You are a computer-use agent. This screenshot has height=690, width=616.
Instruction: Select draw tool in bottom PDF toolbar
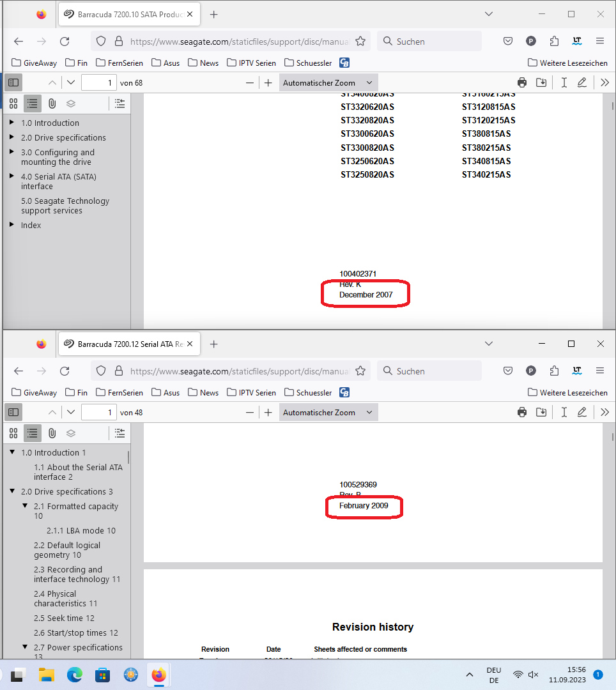(x=581, y=412)
